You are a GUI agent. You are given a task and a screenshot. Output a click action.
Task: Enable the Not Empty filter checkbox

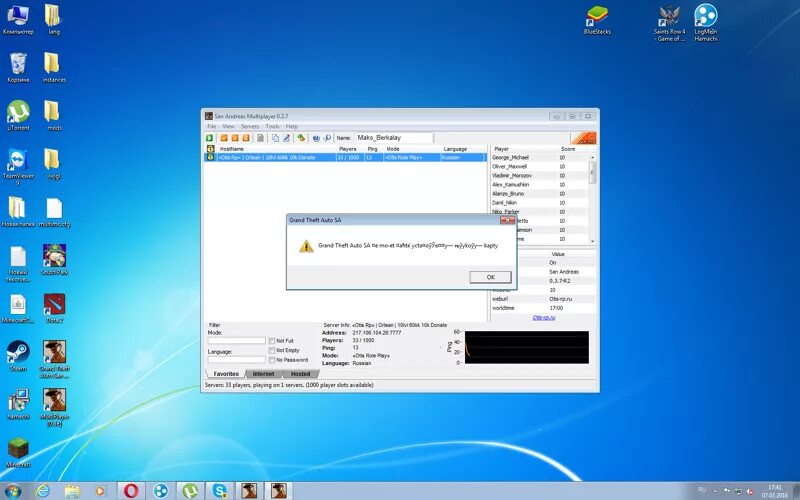272,351
